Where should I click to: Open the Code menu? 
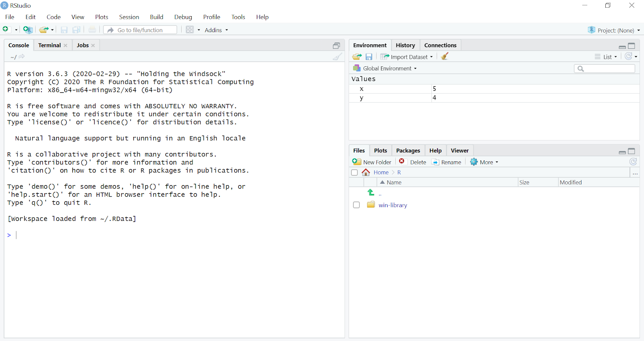click(54, 17)
